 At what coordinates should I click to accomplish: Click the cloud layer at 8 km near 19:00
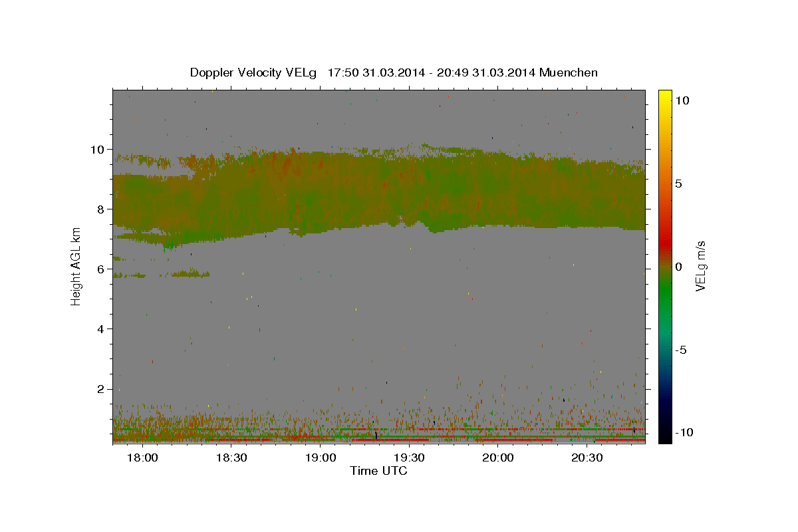[x=320, y=209]
